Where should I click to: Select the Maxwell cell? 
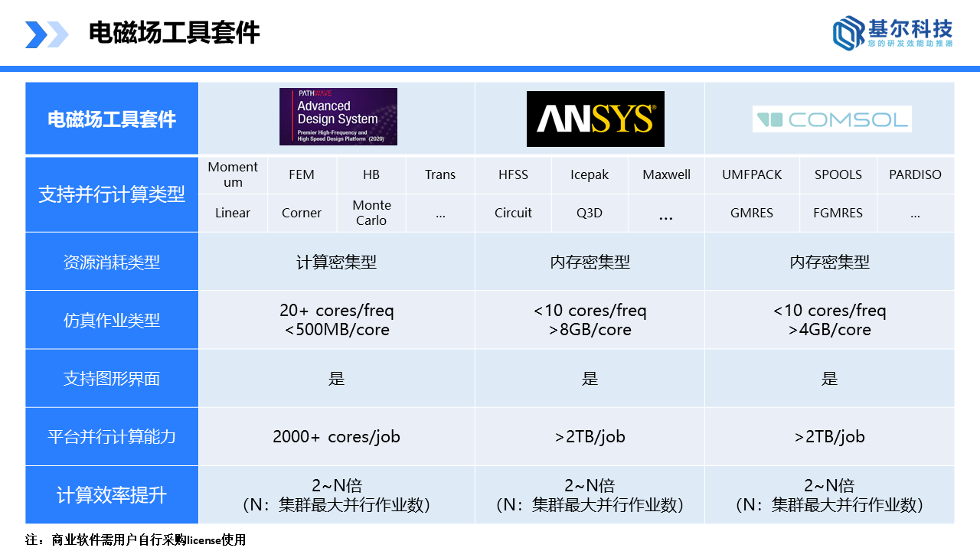click(x=666, y=175)
